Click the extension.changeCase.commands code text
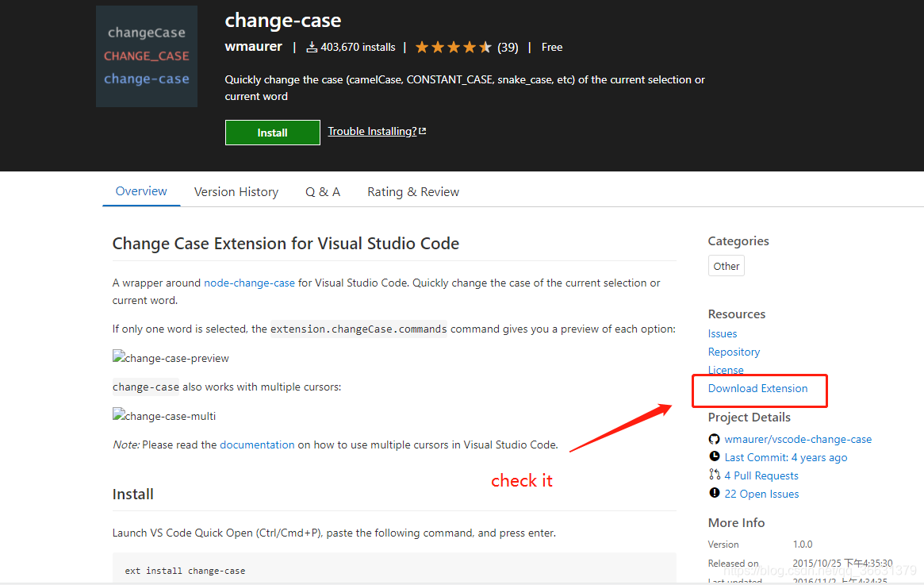The image size is (924, 585). [x=358, y=329]
